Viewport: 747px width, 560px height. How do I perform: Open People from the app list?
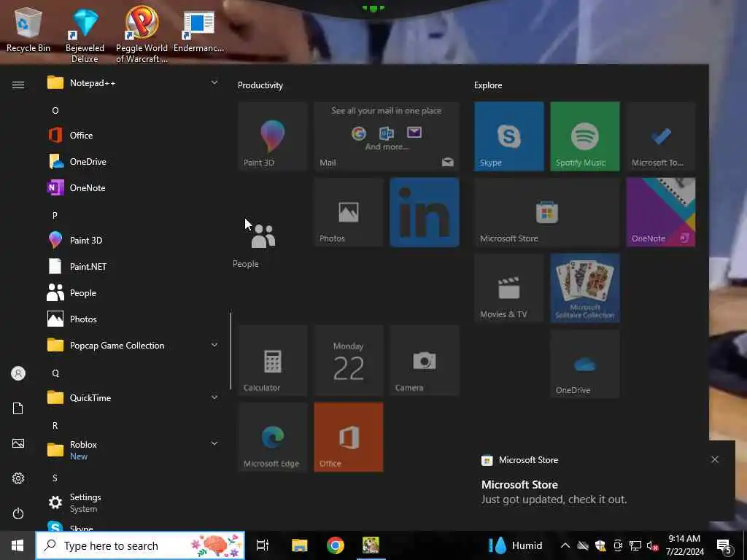click(132, 293)
